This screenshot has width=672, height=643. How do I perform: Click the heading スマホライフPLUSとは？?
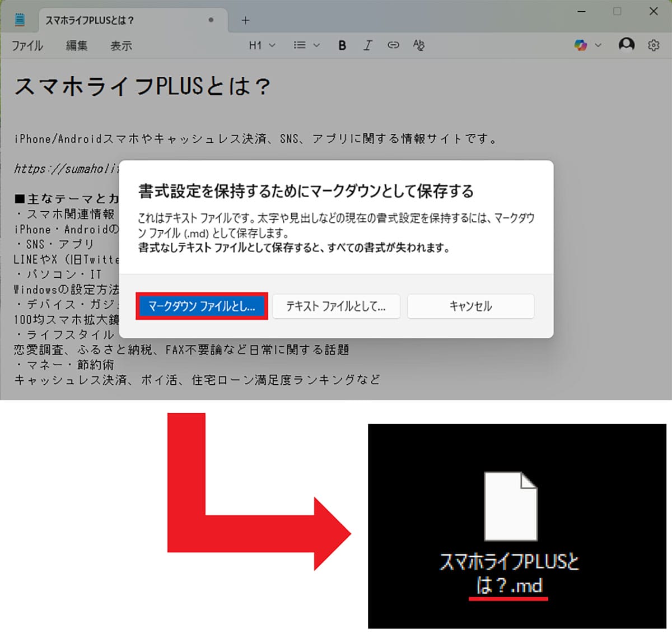pyautogui.click(x=143, y=87)
